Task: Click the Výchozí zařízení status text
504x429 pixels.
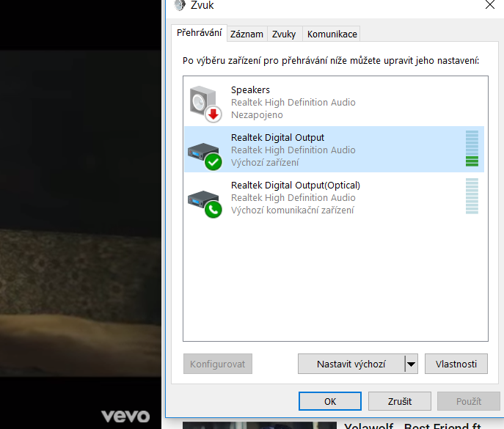Action: [x=265, y=163]
